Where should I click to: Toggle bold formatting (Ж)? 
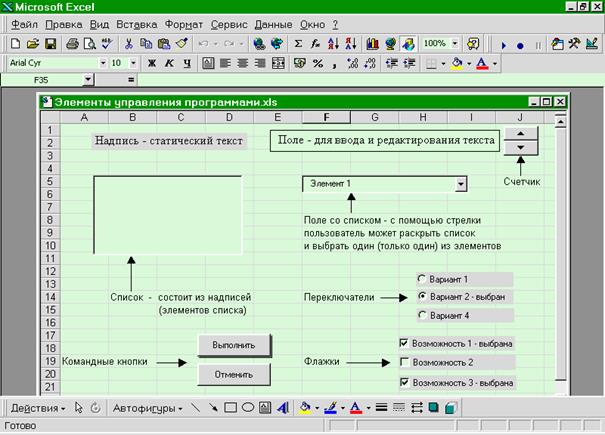point(153,63)
